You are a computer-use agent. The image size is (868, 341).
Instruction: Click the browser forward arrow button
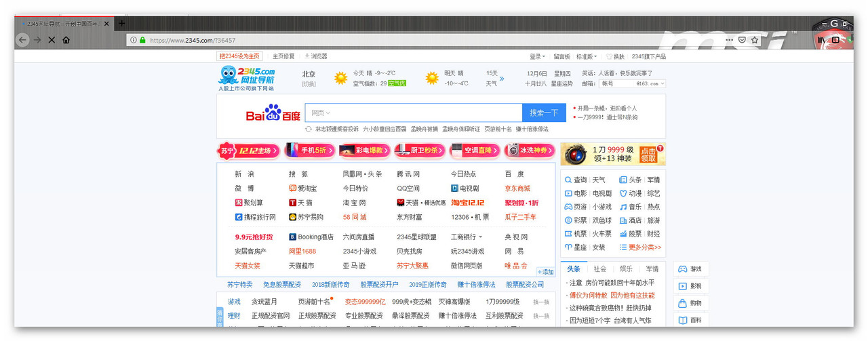[38, 40]
